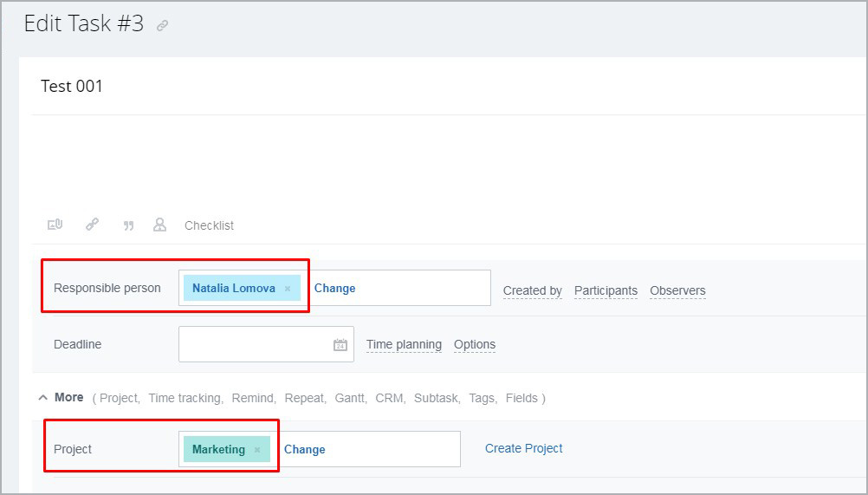Click the Deadline label
868x495 pixels.
point(77,344)
